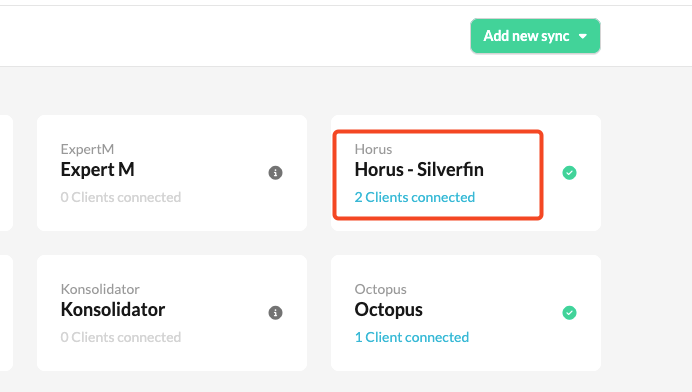Select the Octopus sync title
This screenshot has height=392, width=692.
(x=388, y=309)
